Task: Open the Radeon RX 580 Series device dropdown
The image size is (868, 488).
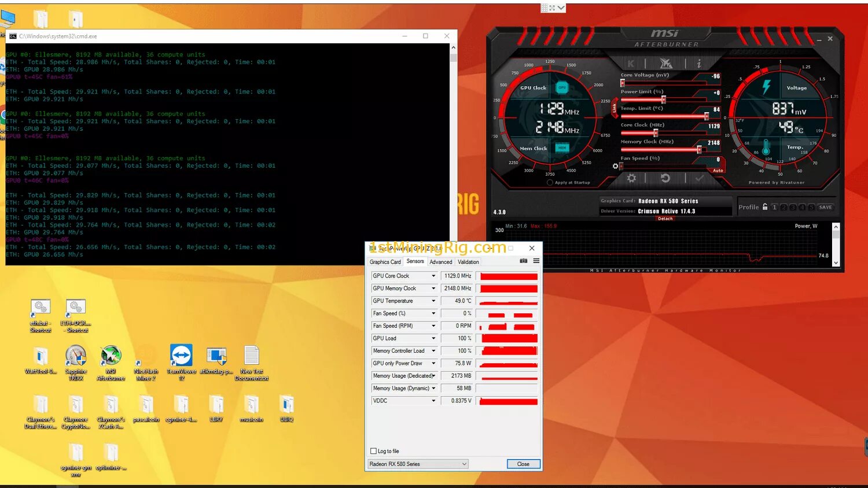Action: [418, 464]
